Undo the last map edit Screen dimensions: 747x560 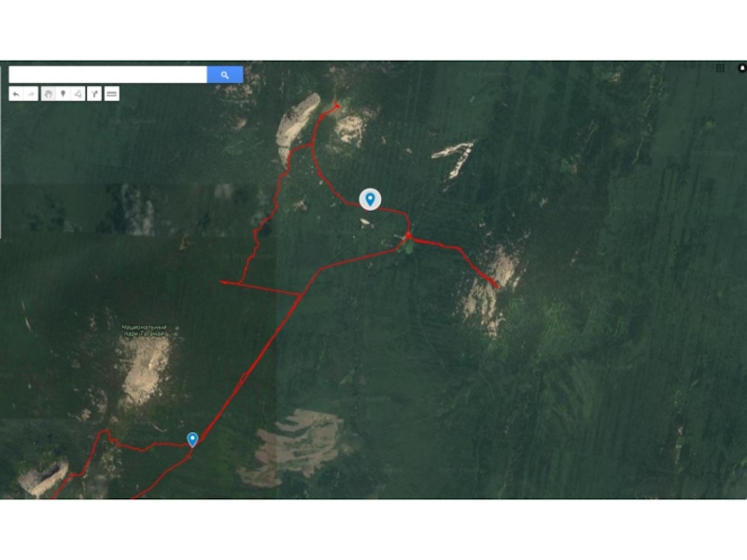tap(16, 94)
